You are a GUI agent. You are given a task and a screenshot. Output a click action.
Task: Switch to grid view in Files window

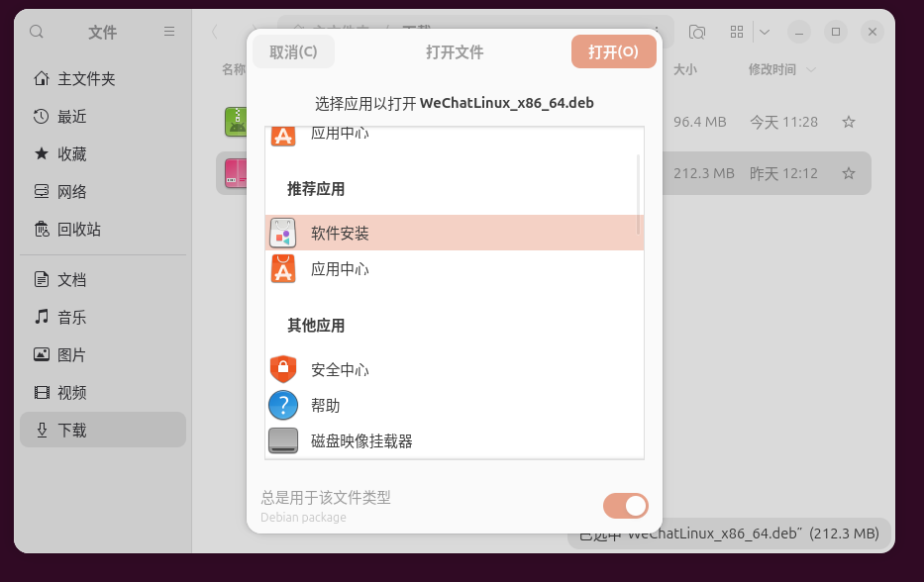pos(737,32)
